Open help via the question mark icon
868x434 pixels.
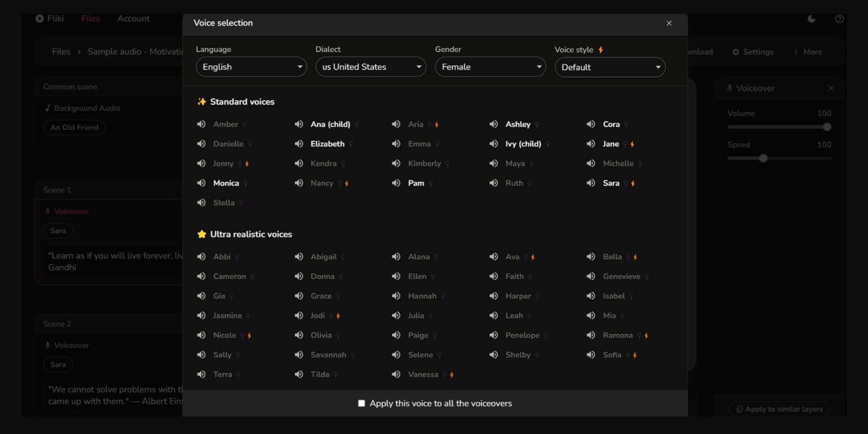coord(839,18)
